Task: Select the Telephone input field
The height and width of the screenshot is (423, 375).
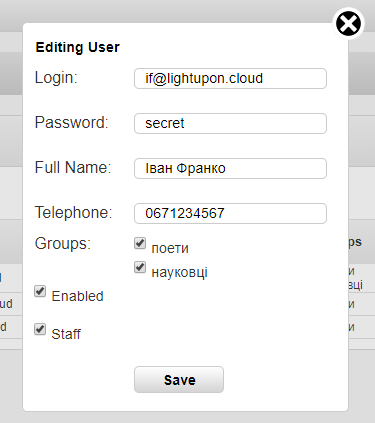Action: click(230, 214)
